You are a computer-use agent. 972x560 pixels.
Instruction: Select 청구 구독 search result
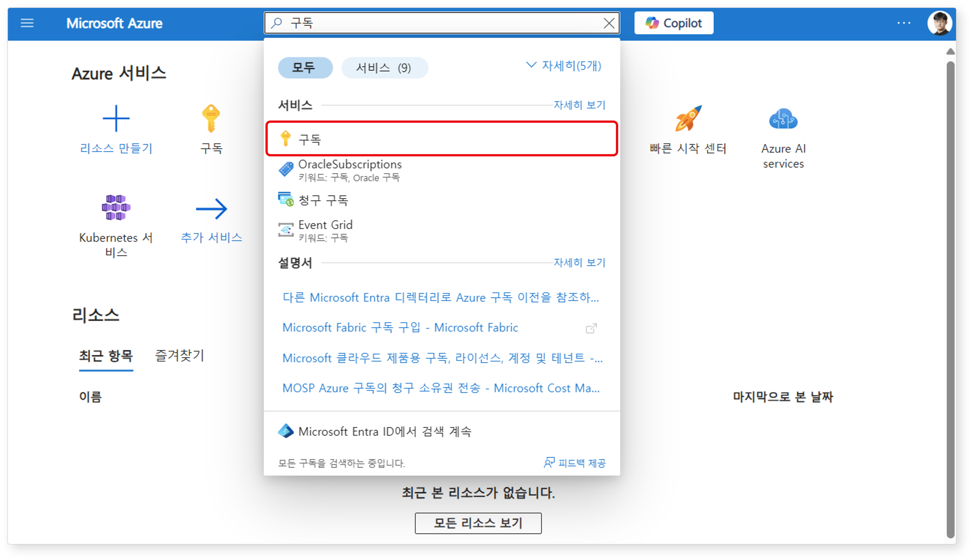[x=442, y=200]
